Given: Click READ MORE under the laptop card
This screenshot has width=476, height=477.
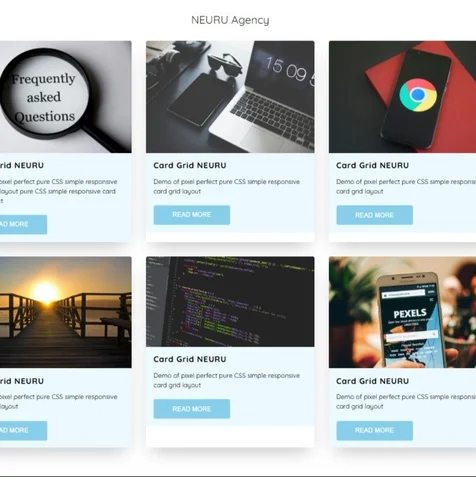Looking at the screenshot, I should coord(192,215).
